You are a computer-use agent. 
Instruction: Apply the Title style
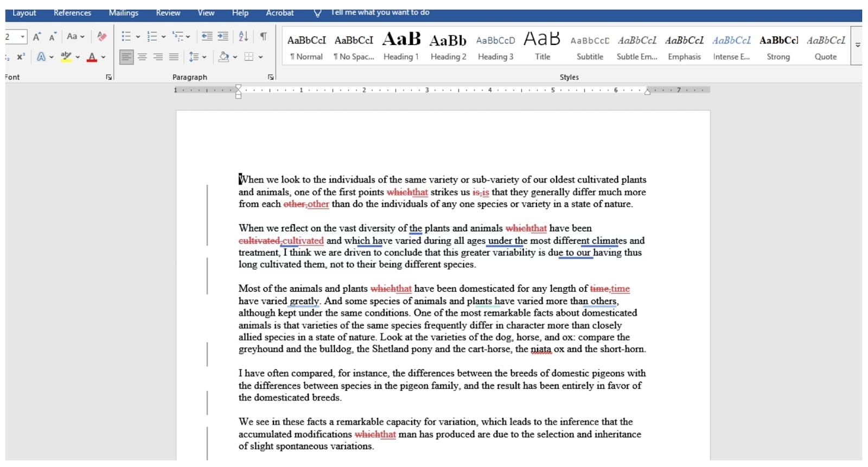coord(542,46)
